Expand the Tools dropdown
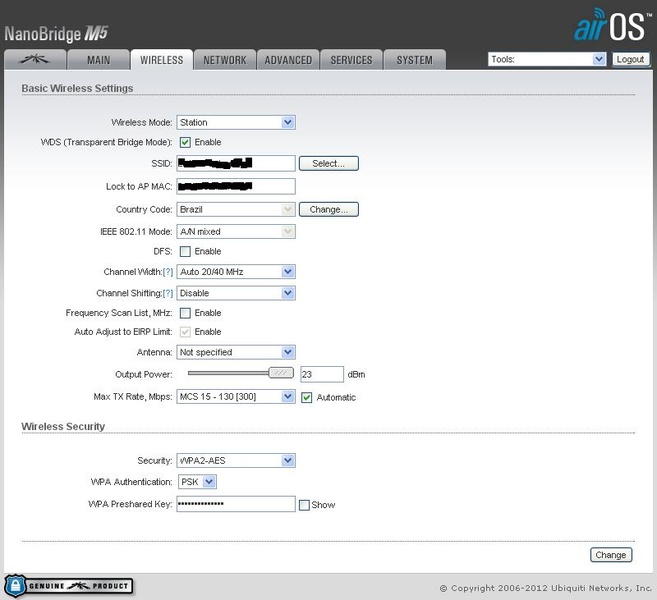Viewport: 657px width, 600px height. tap(547, 59)
